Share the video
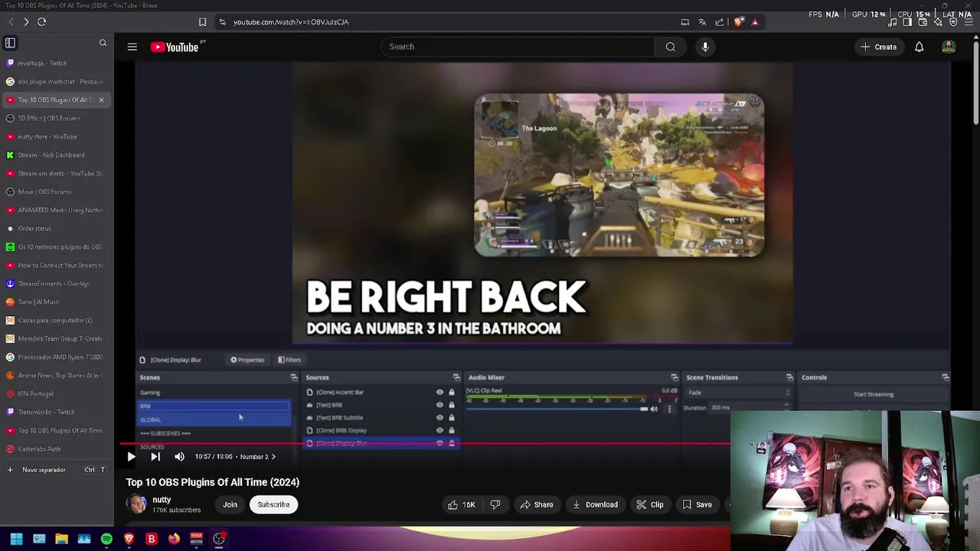The image size is (980, 551). 536,505
